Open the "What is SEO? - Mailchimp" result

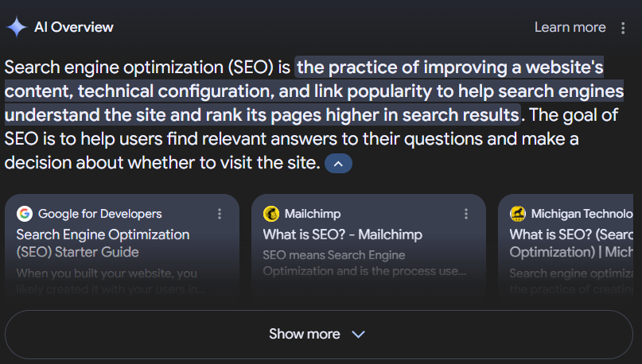342,234
